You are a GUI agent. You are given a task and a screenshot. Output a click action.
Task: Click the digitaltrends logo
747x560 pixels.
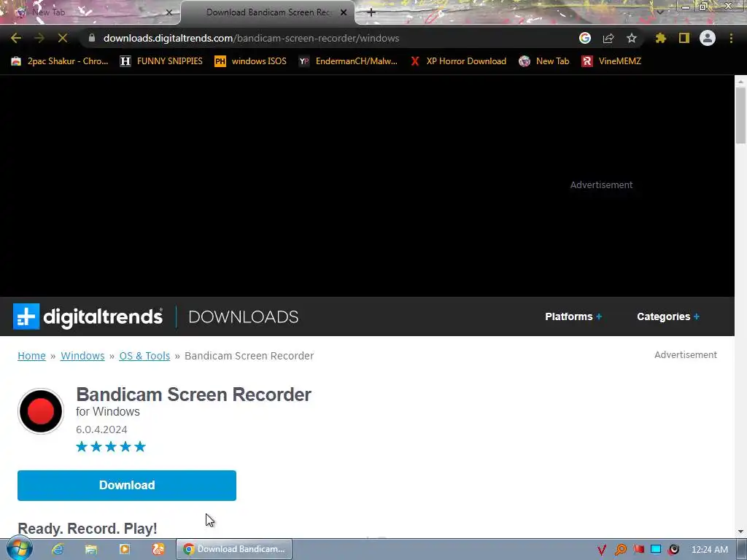(x=88, y=316)
